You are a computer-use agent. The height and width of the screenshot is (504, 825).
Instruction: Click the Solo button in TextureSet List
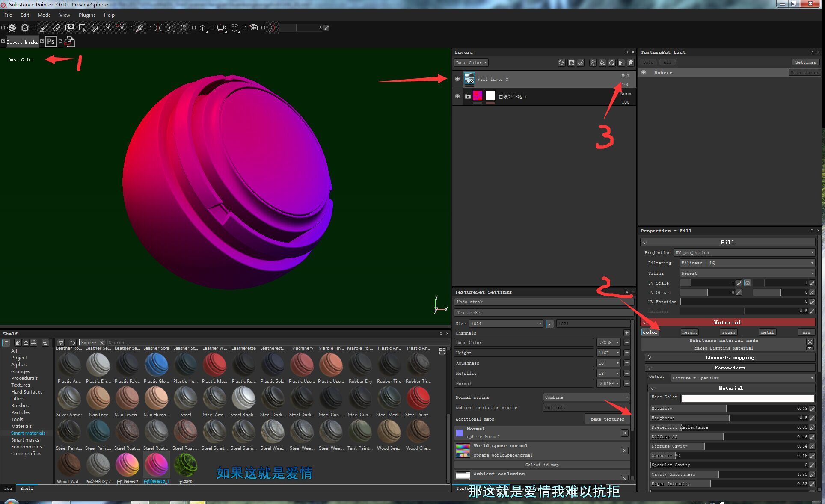[x=648, y=62]
